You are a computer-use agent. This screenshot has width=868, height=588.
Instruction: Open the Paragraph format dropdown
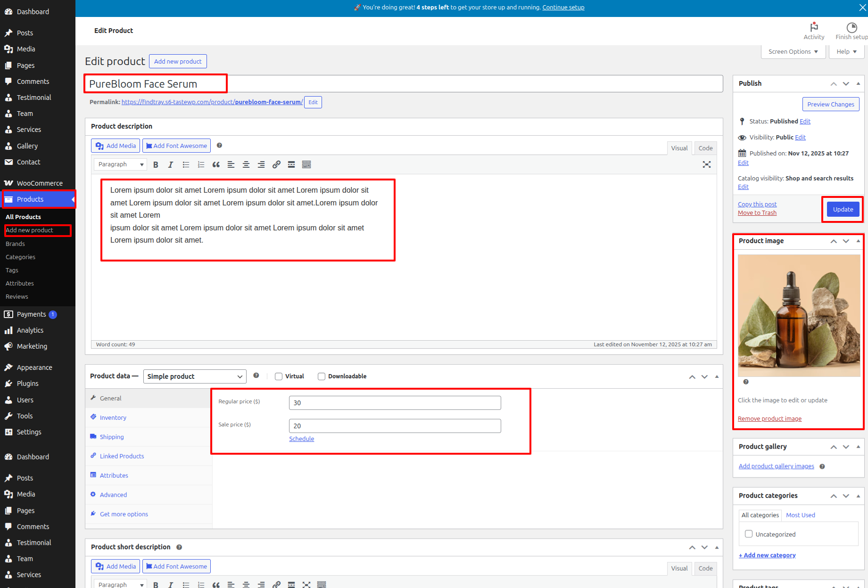(x=120, y=164)
